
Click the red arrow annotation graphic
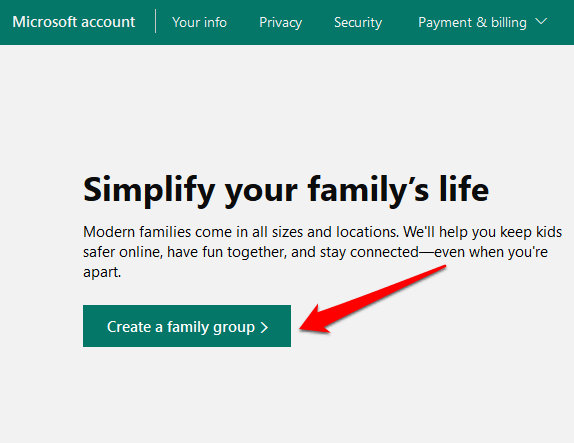(373, 299)
